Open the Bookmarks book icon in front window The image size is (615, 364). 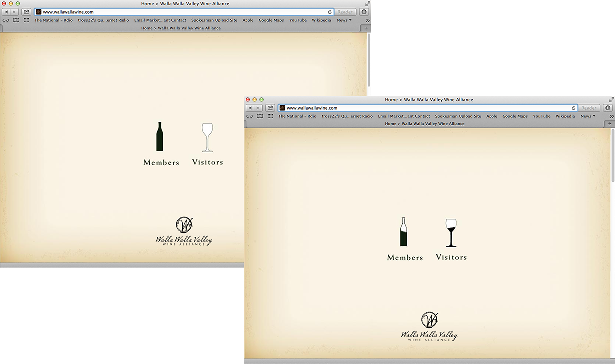pos(260,116)
